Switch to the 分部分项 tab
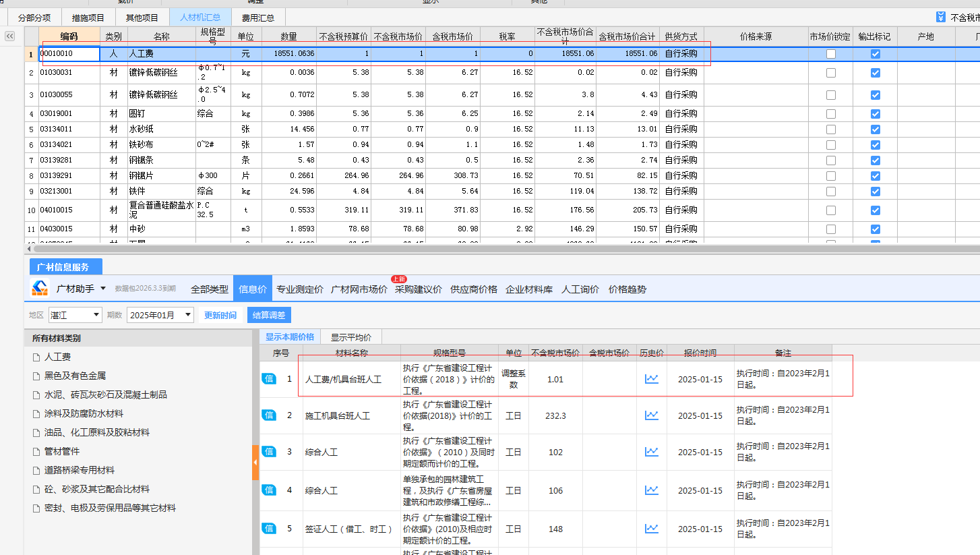 click(34, 18)
